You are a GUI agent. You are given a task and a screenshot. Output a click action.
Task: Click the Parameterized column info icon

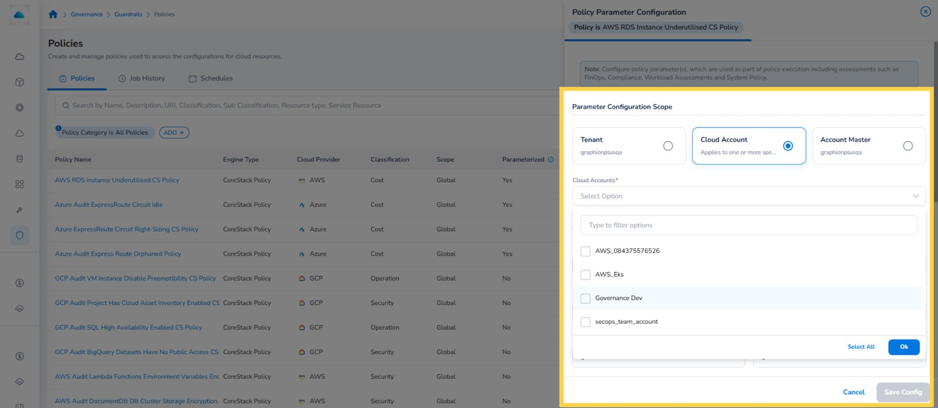tap(550, 160)
